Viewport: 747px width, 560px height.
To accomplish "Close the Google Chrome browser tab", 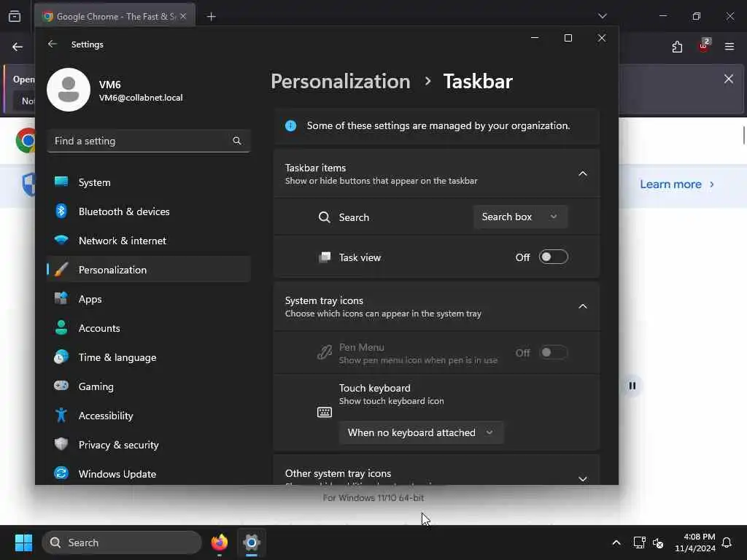I will 183,16.
